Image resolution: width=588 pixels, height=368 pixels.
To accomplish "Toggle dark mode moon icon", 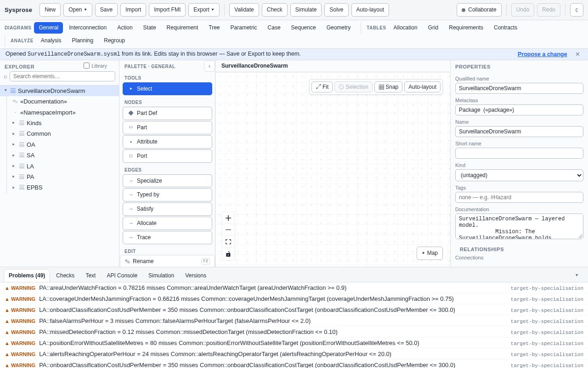I will [x=577, y=10].
